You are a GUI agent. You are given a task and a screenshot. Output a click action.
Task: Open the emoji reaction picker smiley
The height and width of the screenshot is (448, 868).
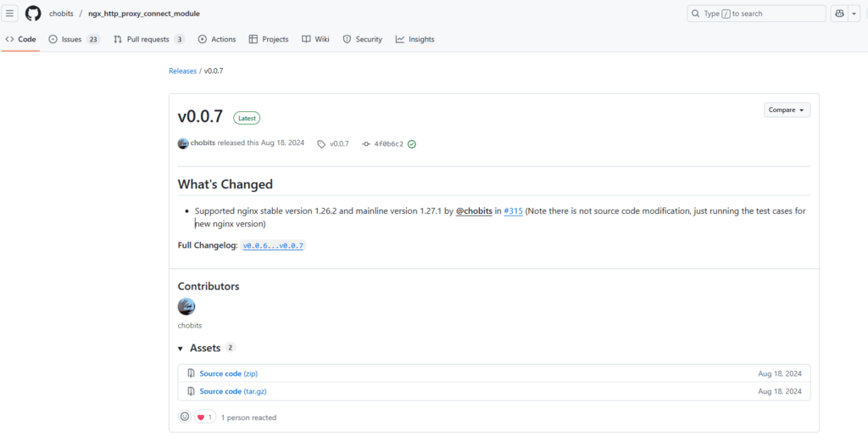(x=185, y=417)
